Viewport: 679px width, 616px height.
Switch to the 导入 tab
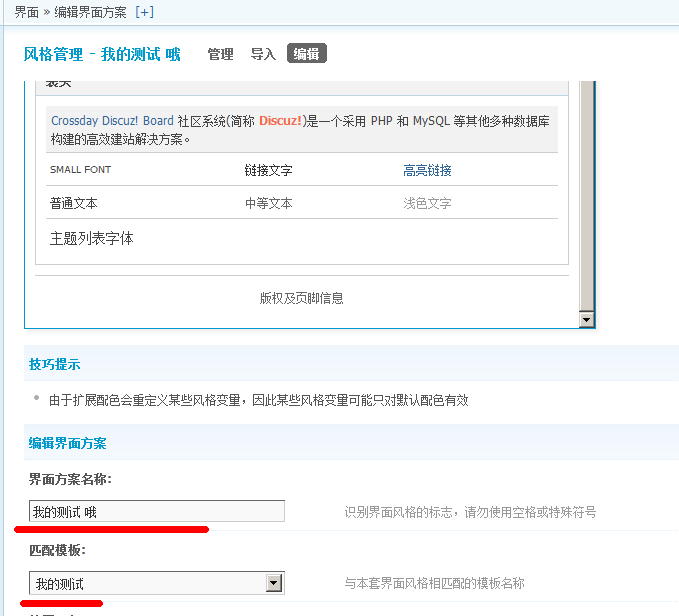(263, 54)
